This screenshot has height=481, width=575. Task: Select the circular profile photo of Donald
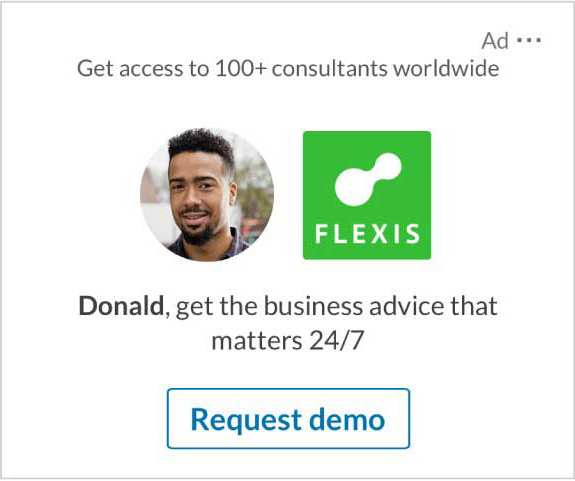click(207, 195)
